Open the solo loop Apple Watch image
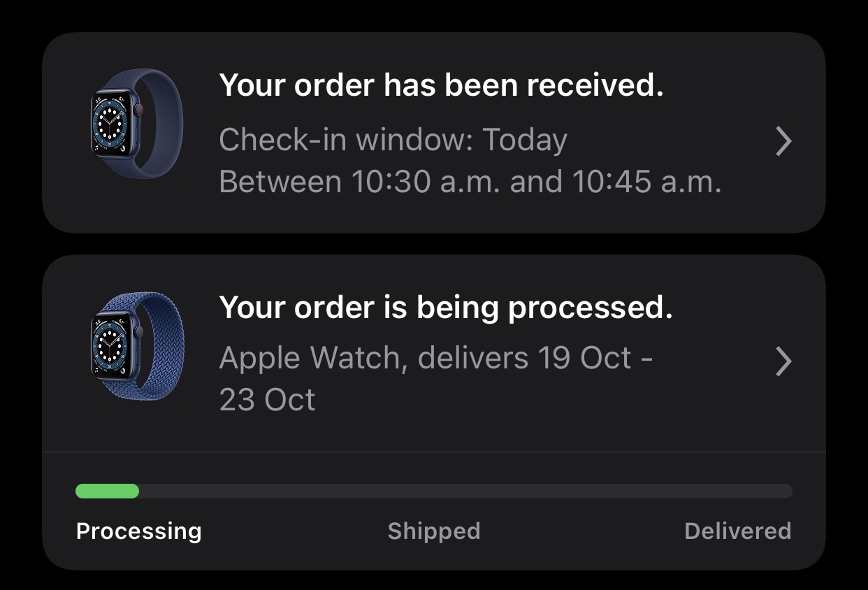868x590 pixels. pos(137,124)
